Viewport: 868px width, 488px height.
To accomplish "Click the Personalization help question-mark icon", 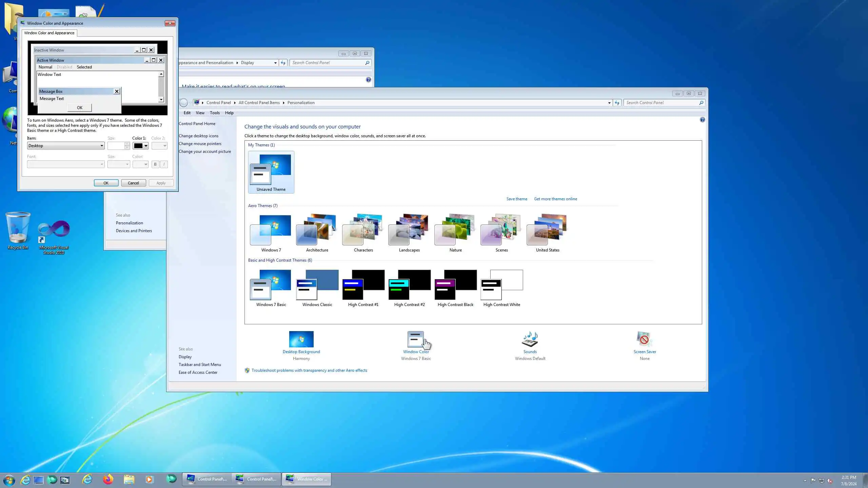I will [702, 120].
